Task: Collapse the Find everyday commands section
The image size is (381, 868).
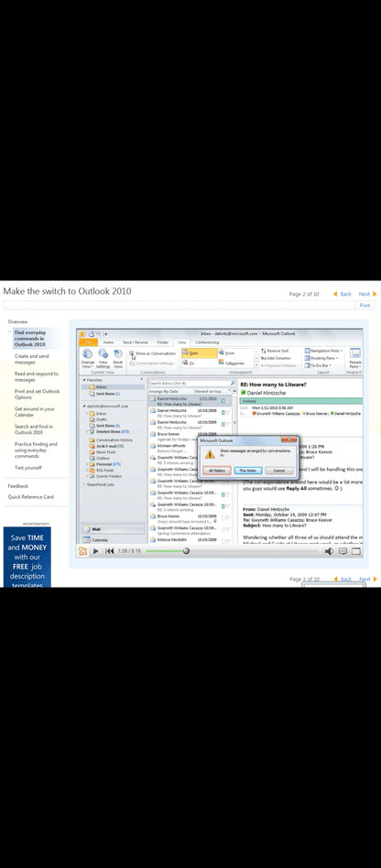Action: 9,332
